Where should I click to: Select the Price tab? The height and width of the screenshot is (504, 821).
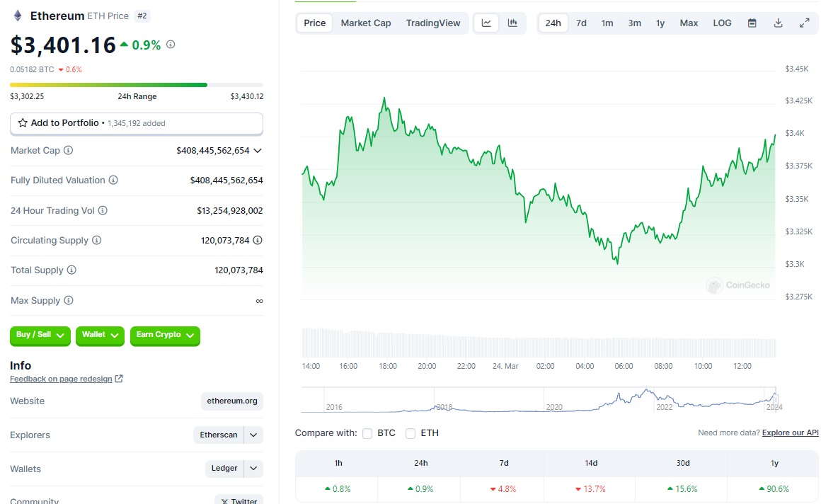pos(315,23)
